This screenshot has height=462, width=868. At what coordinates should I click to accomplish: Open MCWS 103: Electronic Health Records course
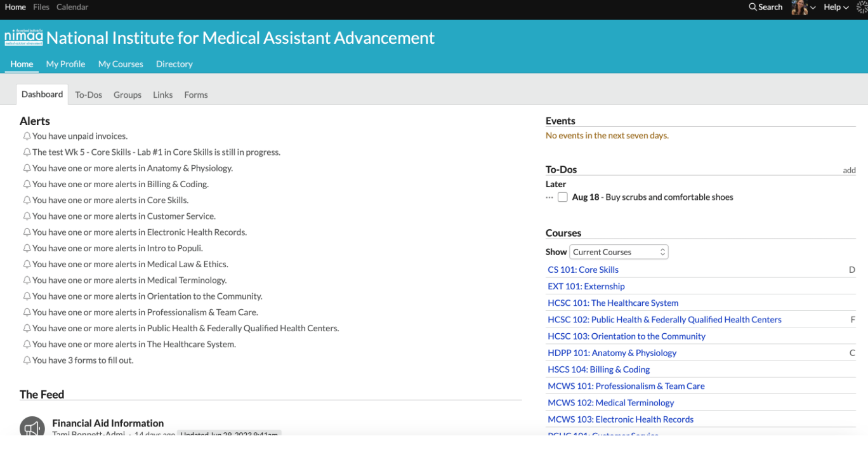point(621,419)
